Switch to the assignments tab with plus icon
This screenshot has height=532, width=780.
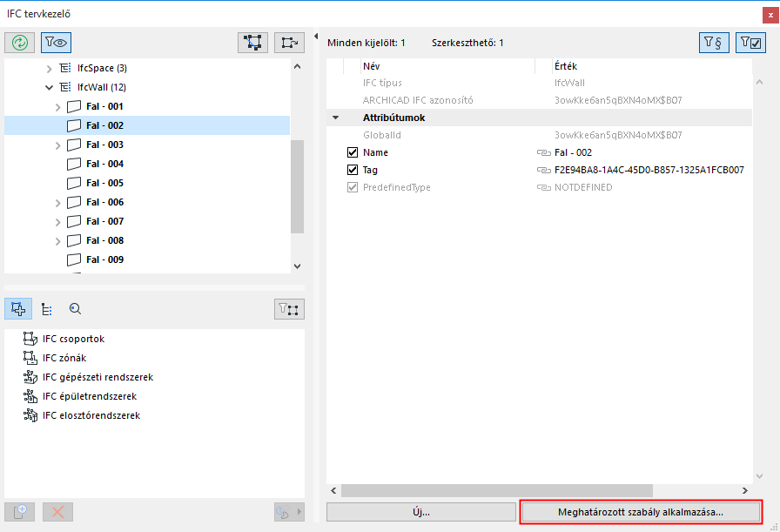pos(18,309)
